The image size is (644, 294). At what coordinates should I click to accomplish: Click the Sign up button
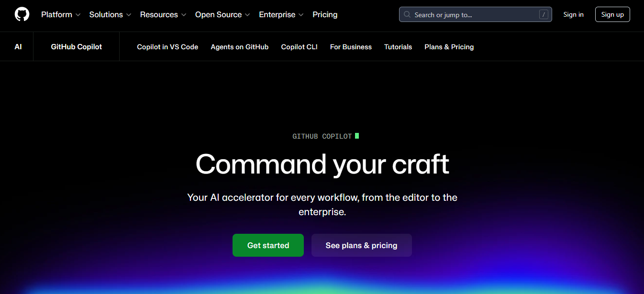[x=612, y=14]
